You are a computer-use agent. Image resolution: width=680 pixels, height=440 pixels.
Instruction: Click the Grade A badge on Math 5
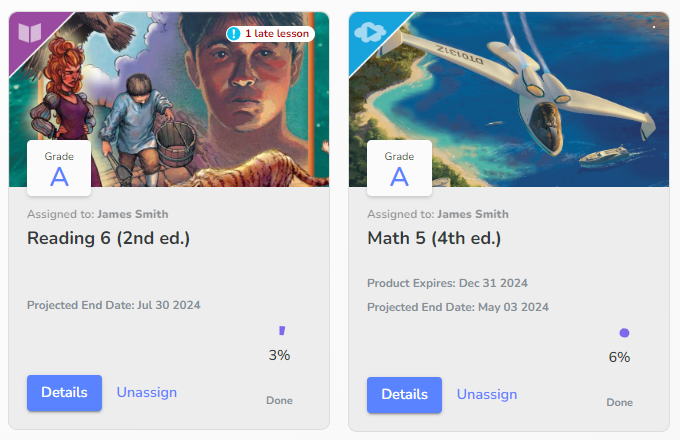[x=399, y=168]
